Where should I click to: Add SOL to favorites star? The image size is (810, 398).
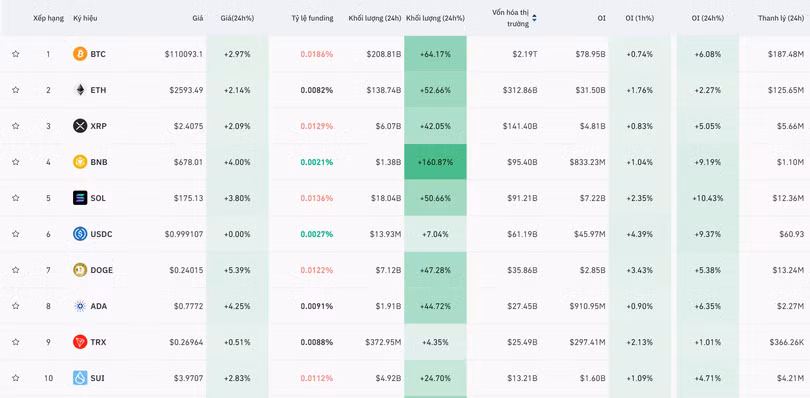tap(15, 198)
